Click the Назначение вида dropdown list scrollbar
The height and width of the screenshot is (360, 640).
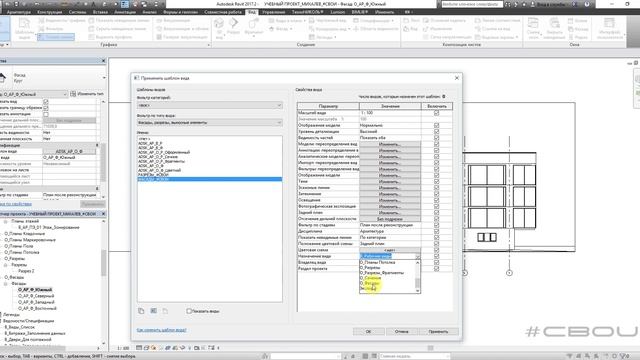click(x=417, y=276)
